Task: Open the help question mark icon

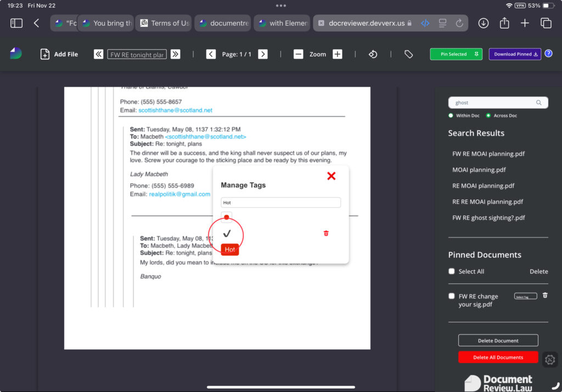Action: click(548, 54)
